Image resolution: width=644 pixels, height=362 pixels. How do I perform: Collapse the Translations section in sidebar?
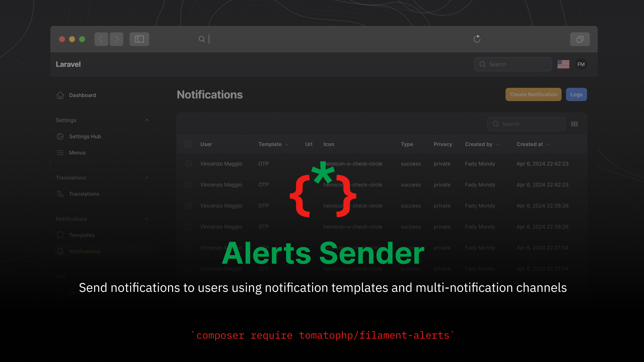[147, 177]
